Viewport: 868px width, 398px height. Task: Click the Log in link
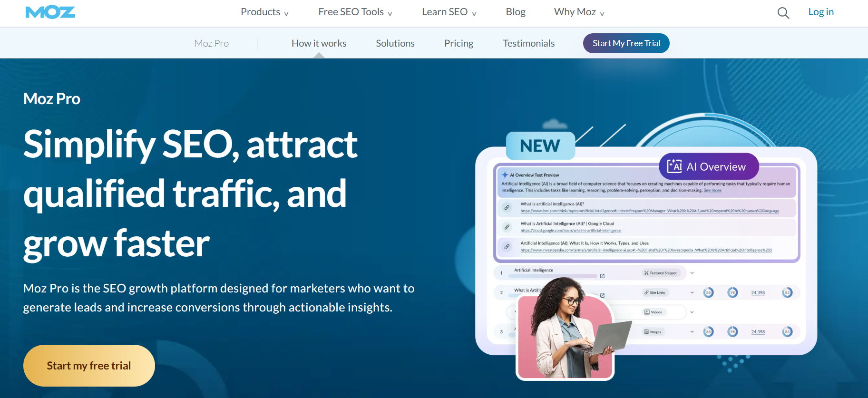[821, 12]
